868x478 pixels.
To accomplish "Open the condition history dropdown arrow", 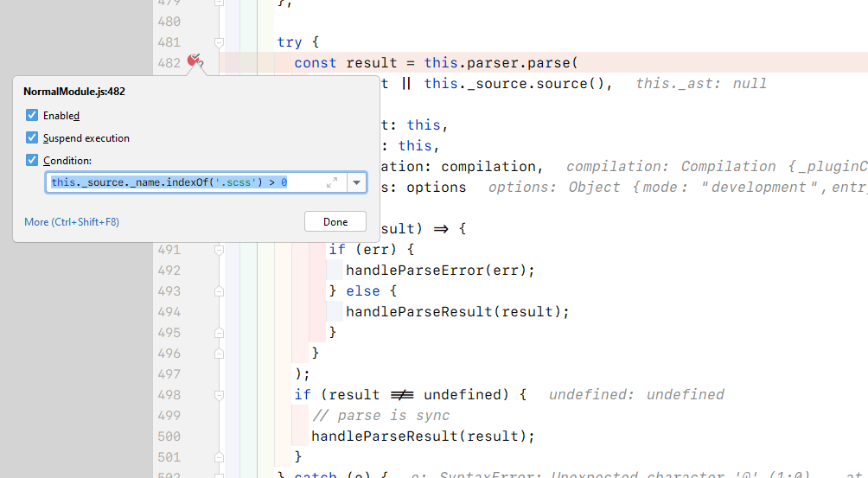I will pos(356,182).
